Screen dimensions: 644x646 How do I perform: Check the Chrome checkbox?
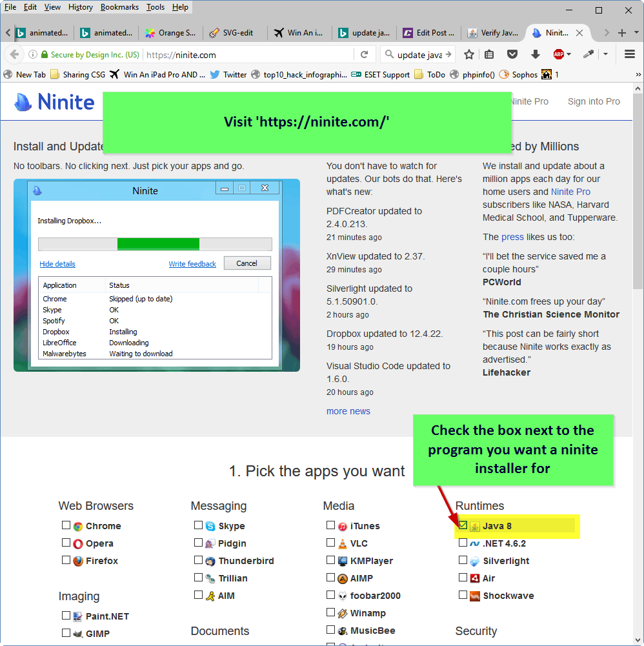pos(66,525)
